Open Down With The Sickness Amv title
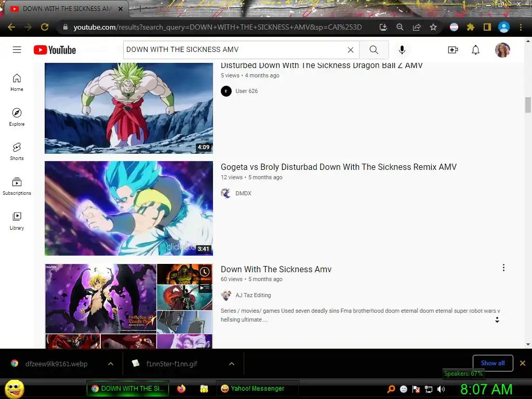 (276, 269)
